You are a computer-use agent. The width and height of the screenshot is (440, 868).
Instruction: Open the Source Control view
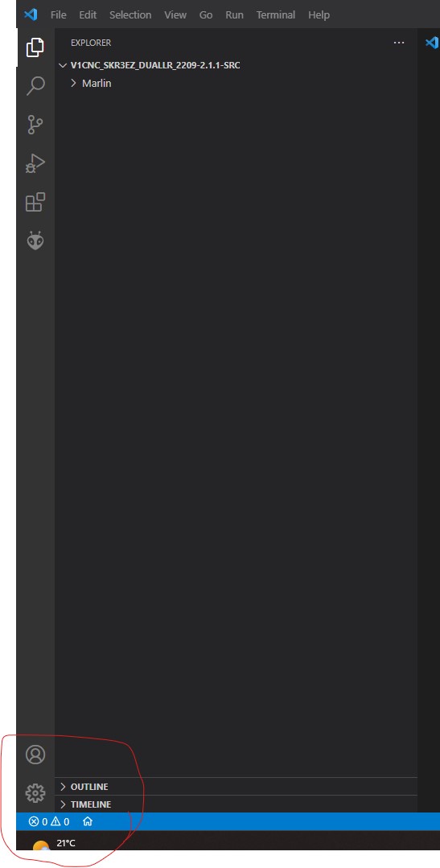click(x=35, y=125)
